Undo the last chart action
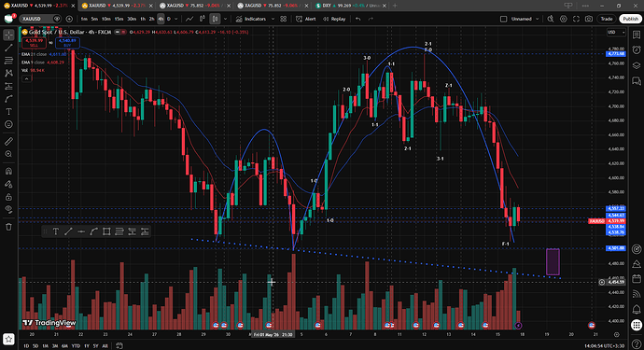The width and height of the screenshot is (644, 350). (358, 19)
